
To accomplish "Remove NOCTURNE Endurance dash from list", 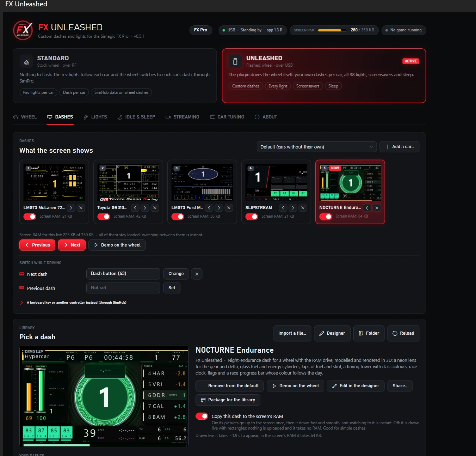I will (377, 208).
